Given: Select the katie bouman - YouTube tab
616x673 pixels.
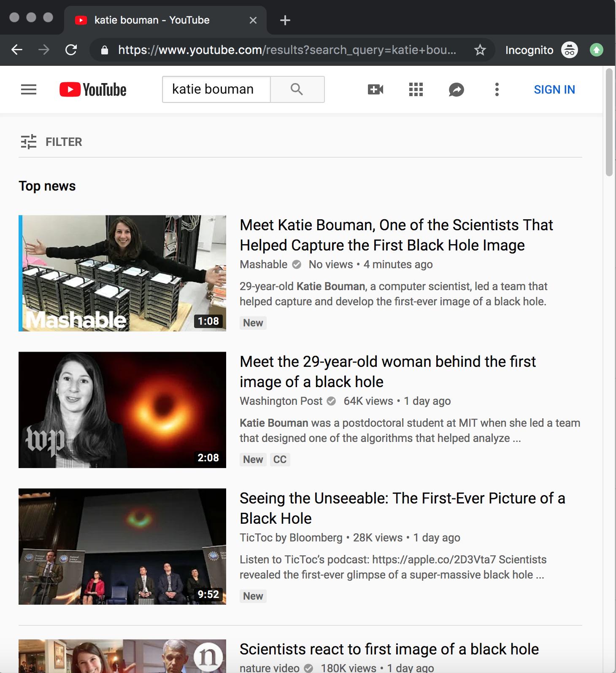Looking at the screenshot, I should 165,20.
